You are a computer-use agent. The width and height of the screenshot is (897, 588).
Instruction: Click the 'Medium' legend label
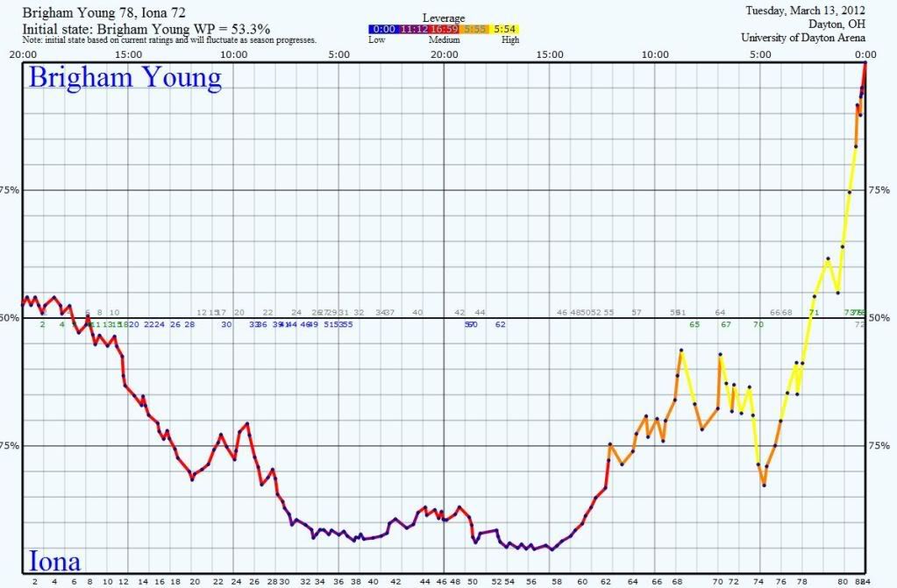444,40
